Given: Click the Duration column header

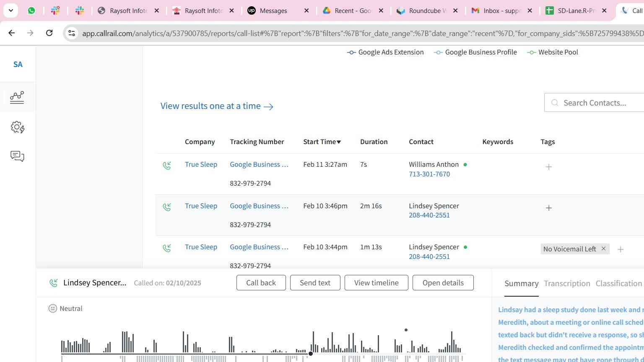Looking at the screenshot, I should tap(374, 142).
